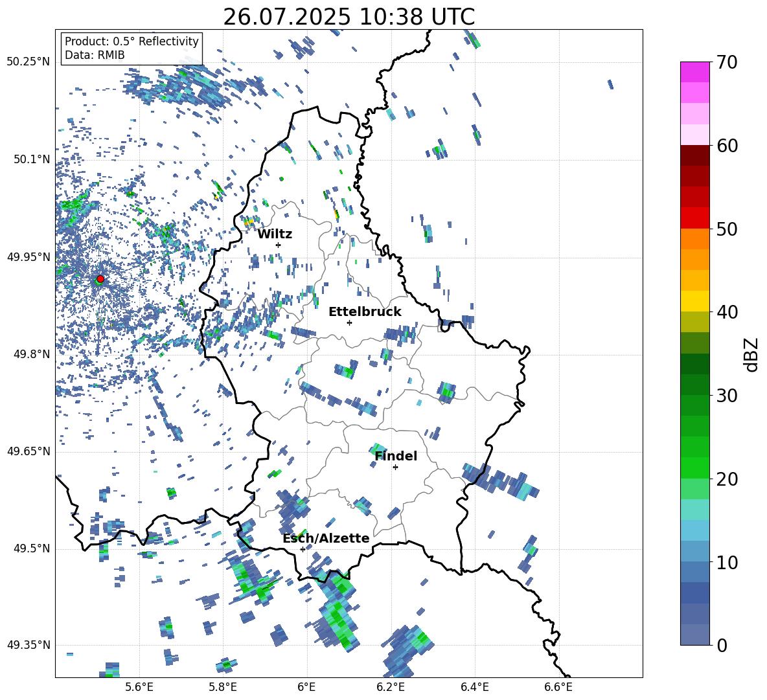Click the Ettelbruck city label
This screenshot has height=700, width=767.
[365, 312]
